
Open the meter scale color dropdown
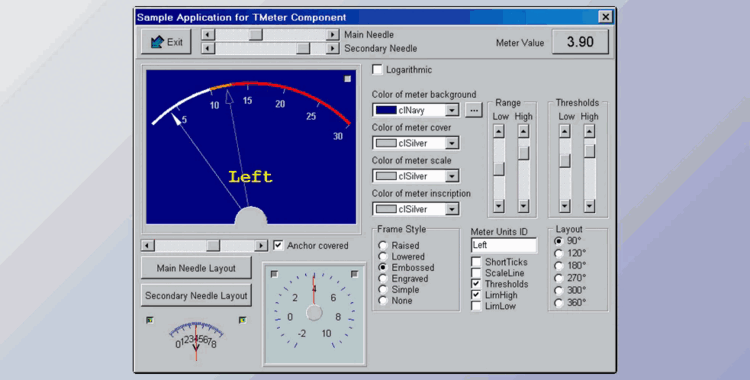click(x=452, y=176)
